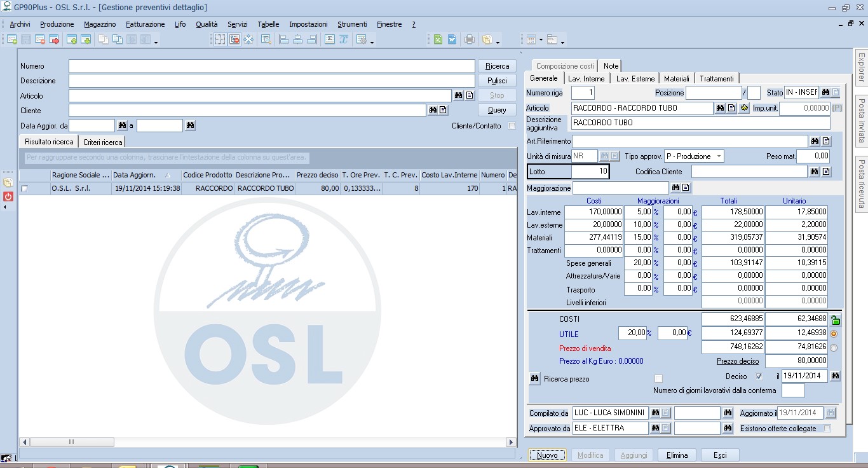Click the Ricerca button
The width and height of the screenshot is (868, 468).
(x=498, y=66)
